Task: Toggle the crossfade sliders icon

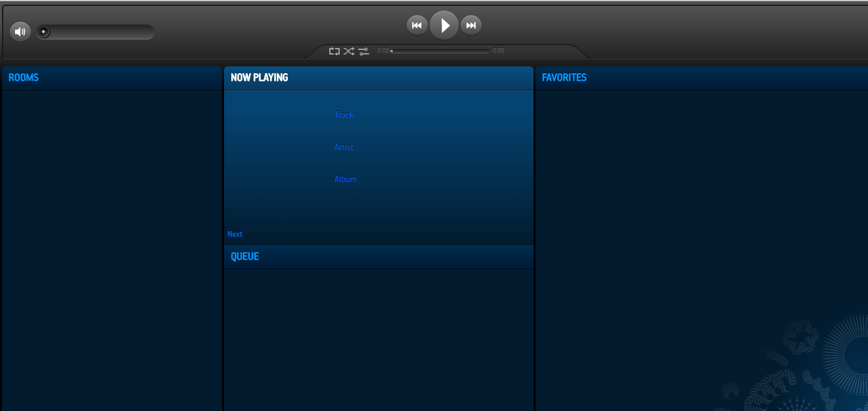Action: (364, 51)
